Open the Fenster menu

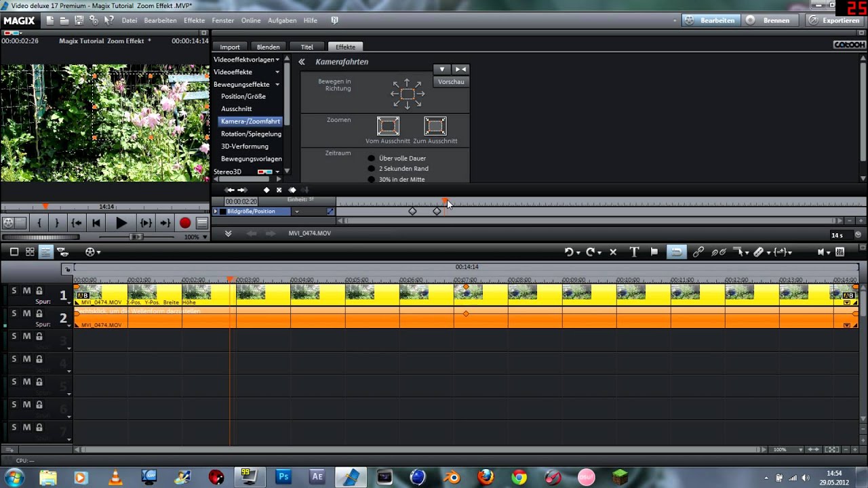coord(222,20)
